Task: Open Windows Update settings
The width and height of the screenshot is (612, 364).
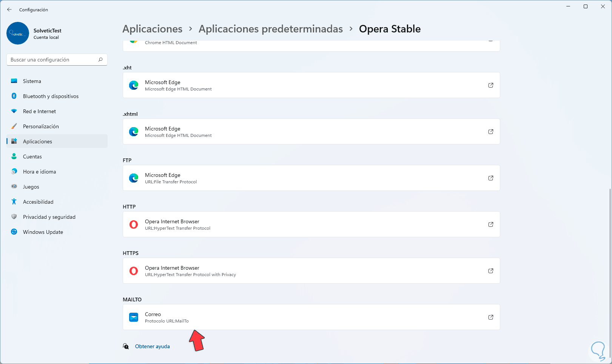Action: point(43,232)
